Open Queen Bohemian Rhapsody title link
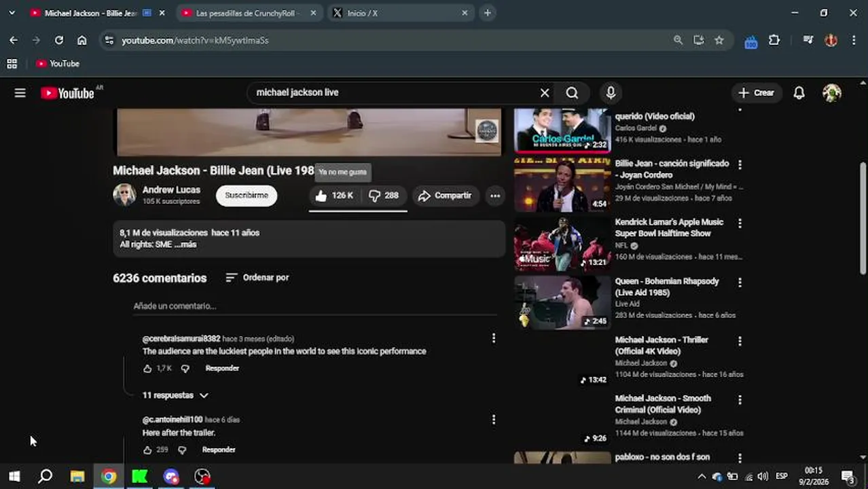The width and height of the screenshot is (868, 489). 666,287
